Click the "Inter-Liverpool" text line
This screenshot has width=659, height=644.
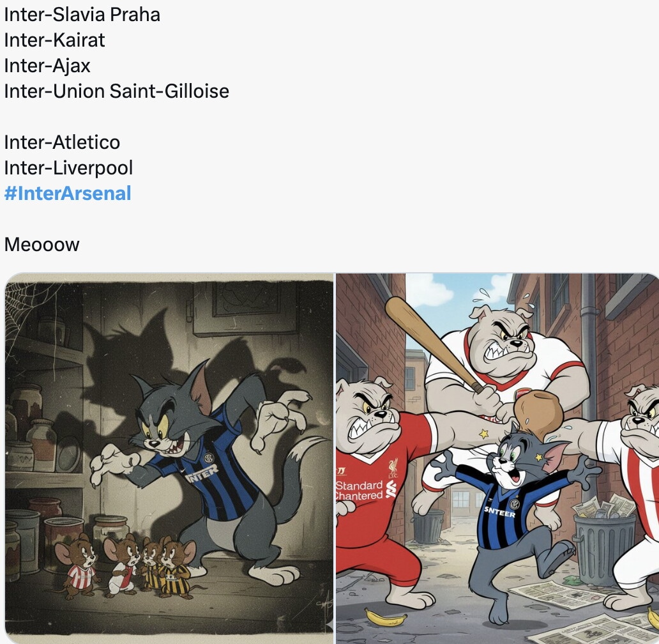(68, 168)
